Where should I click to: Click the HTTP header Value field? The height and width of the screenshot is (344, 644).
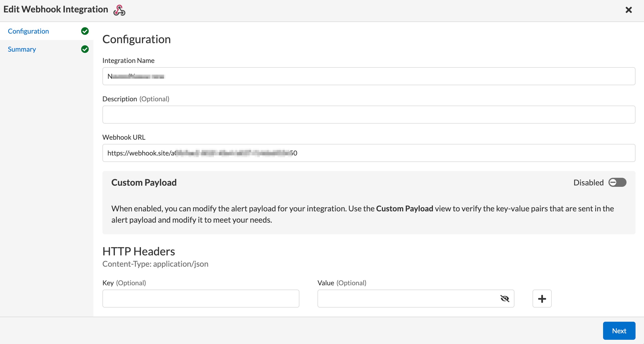pos(416,299)
